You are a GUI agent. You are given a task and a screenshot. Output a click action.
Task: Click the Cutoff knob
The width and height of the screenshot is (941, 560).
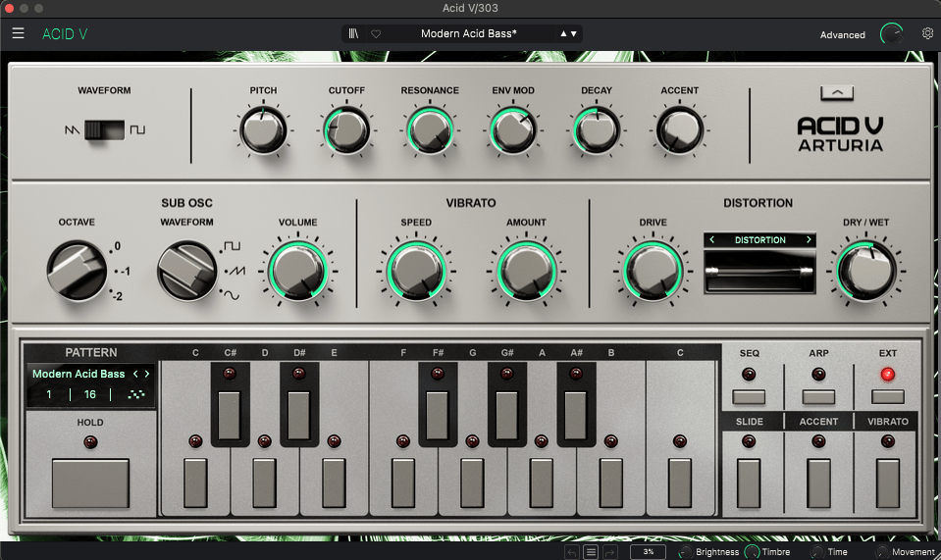click(x=346, y=131)
